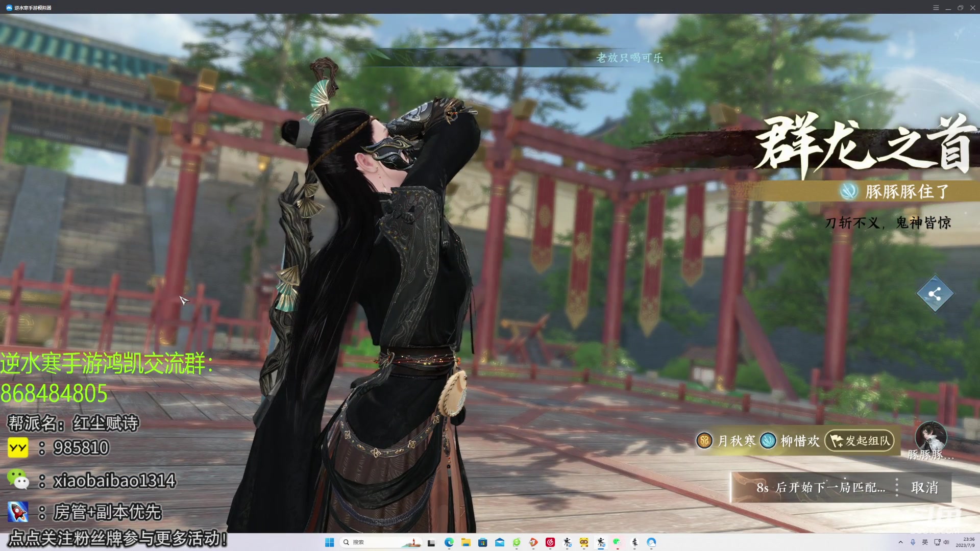The height and width of the screenshot is (551, 980).
Task: Expand the system tray hidden icons chevron
Action: click(x=900, y=542)
